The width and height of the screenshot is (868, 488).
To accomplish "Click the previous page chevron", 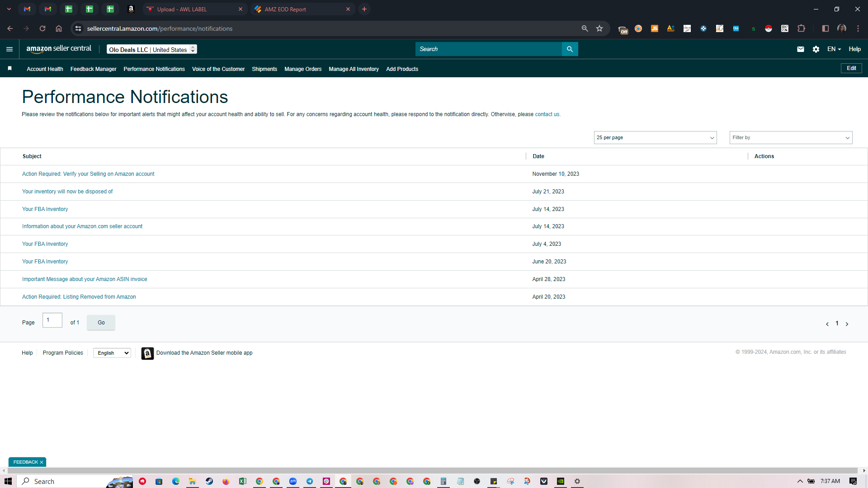I will [827, 324].
